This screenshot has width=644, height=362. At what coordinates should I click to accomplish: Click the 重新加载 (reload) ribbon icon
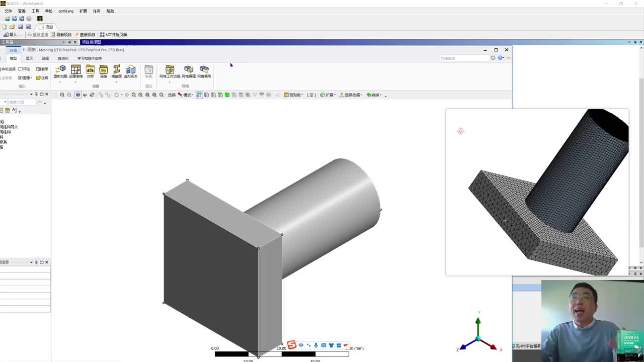coord(60,71)
